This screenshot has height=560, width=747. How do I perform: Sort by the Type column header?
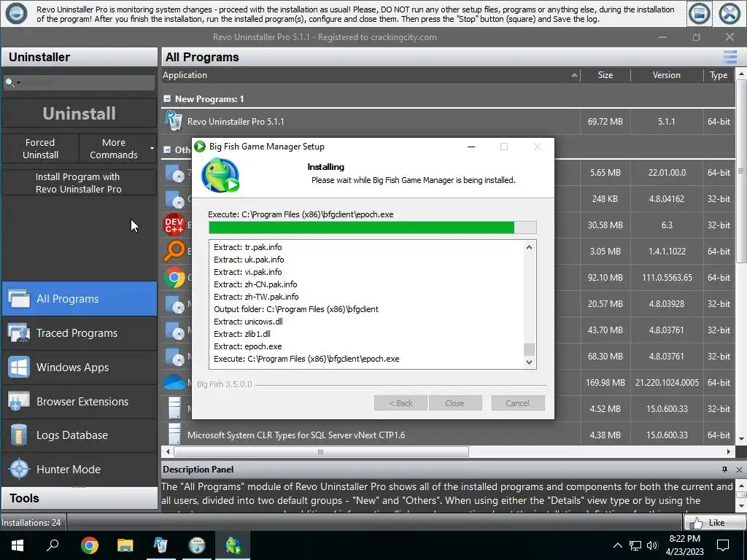click(719, 75)
